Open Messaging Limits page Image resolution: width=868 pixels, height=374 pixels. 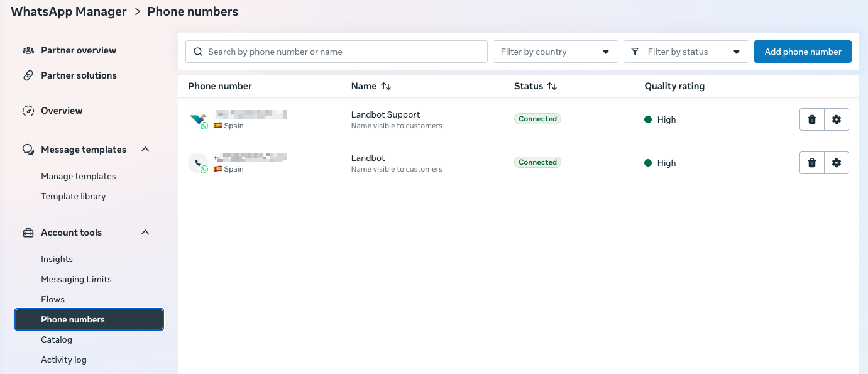pyautogui.click(x=76, y=279)
